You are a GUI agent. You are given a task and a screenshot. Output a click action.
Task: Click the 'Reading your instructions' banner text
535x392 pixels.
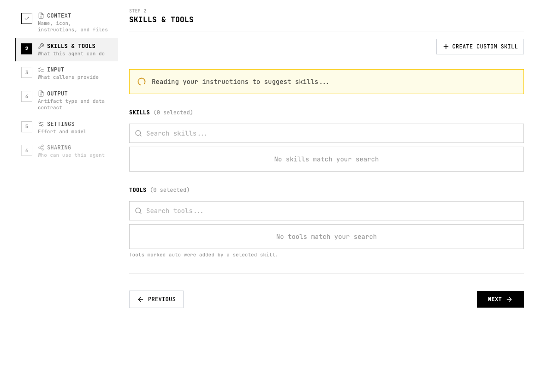pos(240,82)
